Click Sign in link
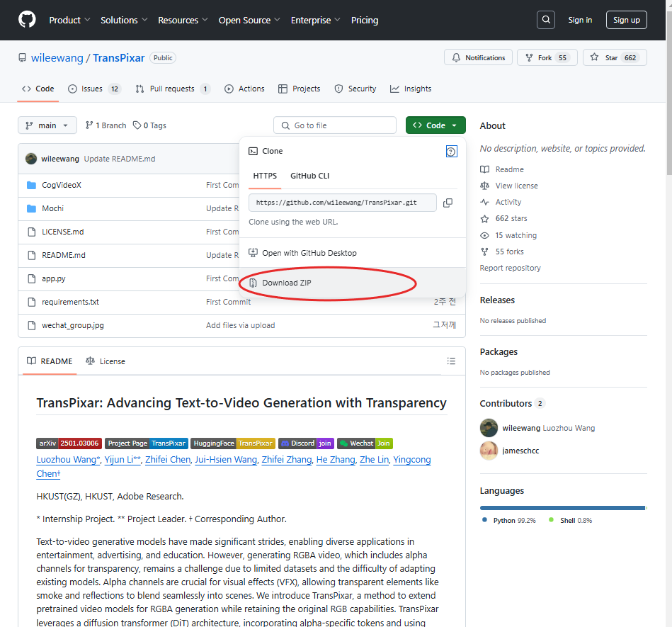Screen dimensions: 672x627 tap(580, 20)
